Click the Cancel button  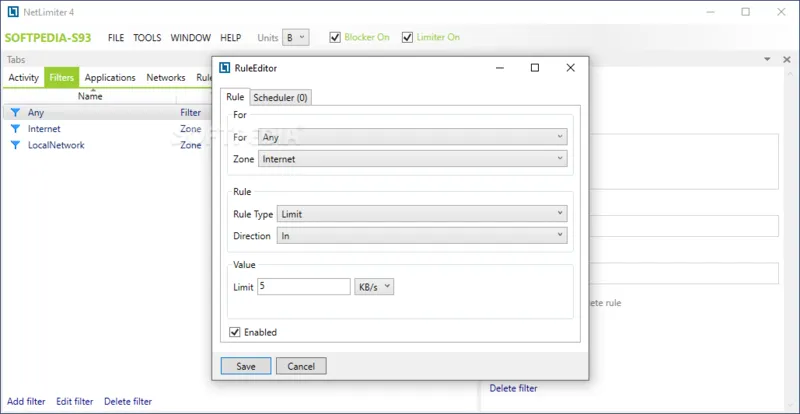[301, 366]
